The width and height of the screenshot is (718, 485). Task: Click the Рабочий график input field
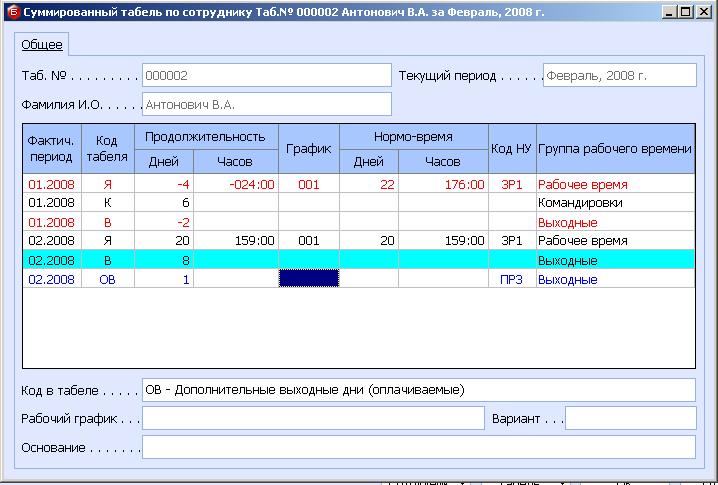[313, 418]
